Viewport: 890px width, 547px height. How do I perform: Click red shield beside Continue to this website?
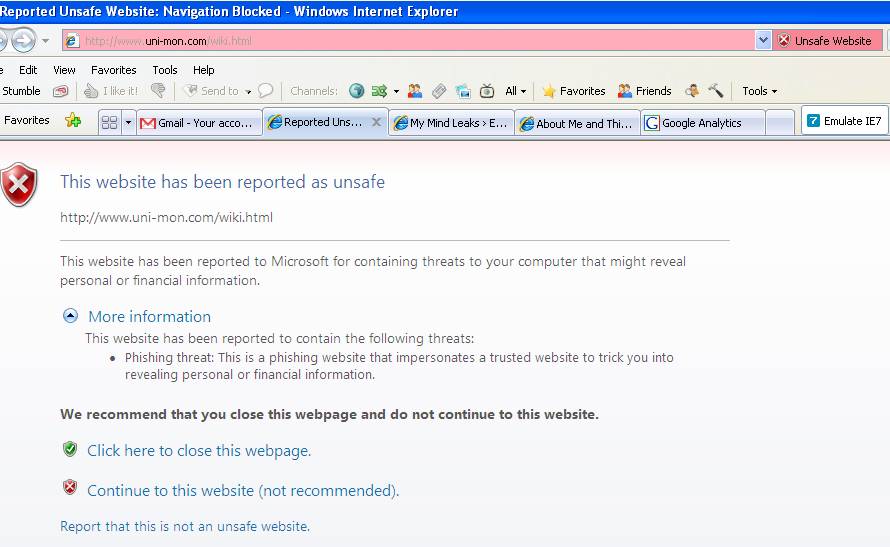click(x=70, y=487)
